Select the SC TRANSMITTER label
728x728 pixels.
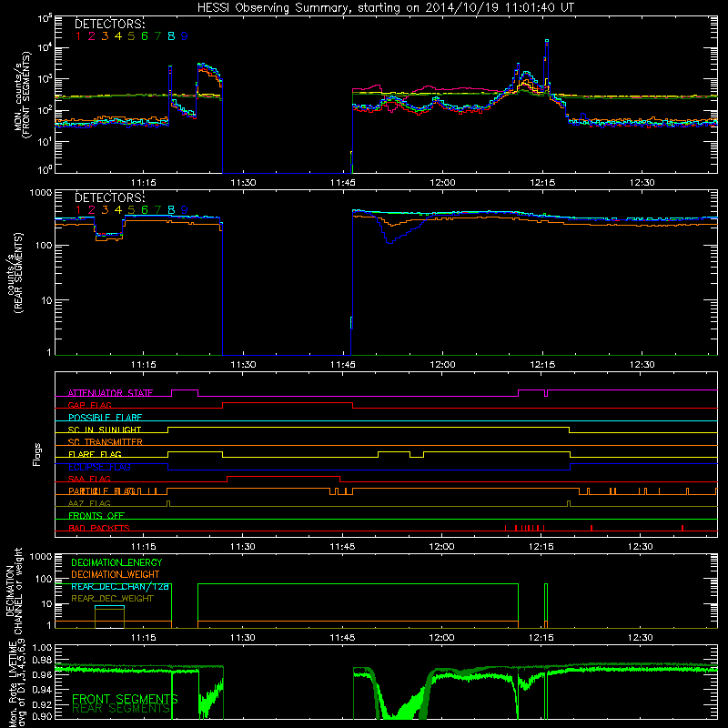(106, 442)
